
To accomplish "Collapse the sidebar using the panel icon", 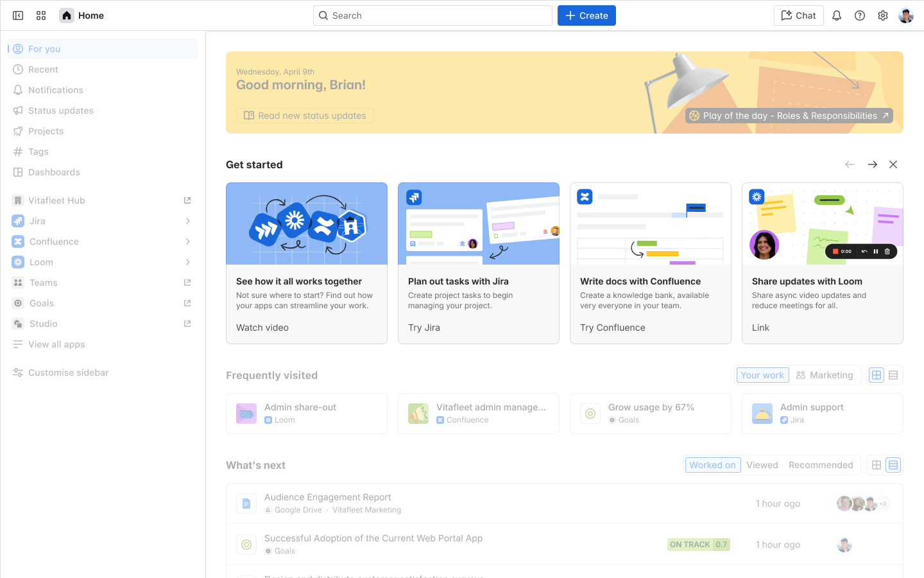I will (x=18, y=15).
